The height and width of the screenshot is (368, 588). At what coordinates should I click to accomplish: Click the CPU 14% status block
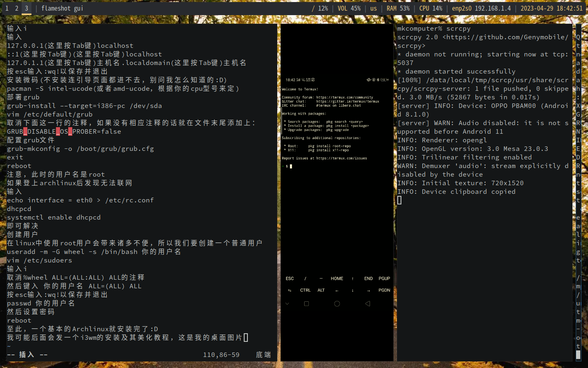(x=431, y=8)
